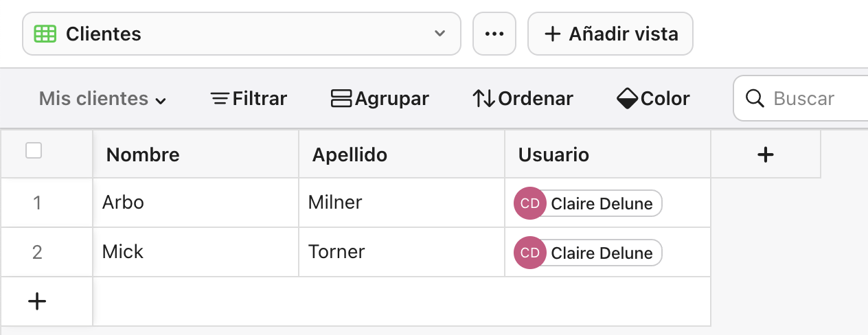
Task: Click the Ordenar sort arrows icon
Action: pyautogui.click(x=483, y=99)
